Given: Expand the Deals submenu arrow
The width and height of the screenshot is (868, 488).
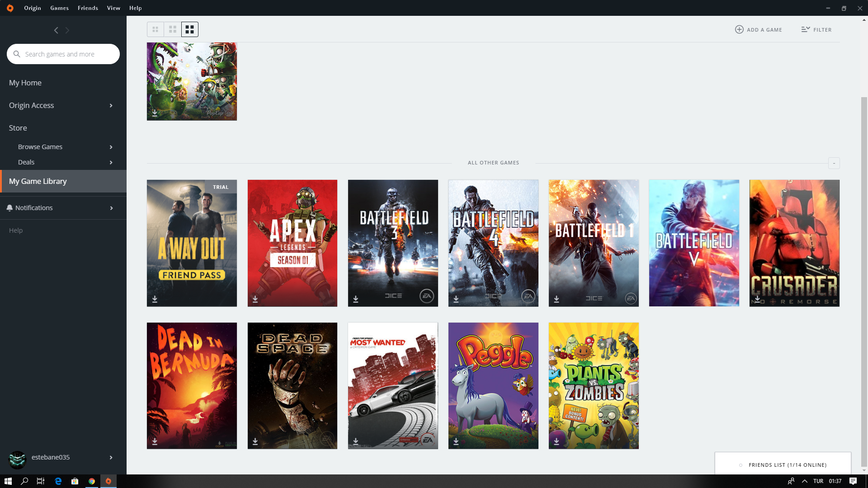Looking at the screenshot, I should [x=111, y=163].
